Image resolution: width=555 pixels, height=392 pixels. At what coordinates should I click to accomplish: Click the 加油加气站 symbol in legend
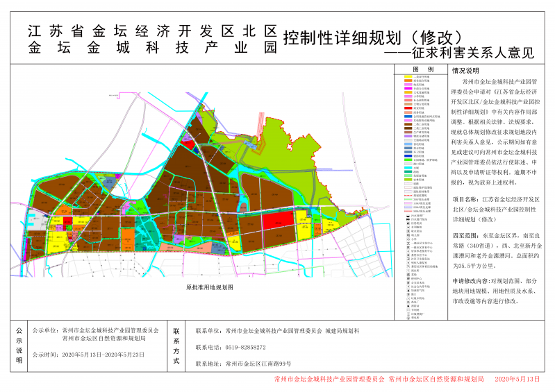pos(408,290)
